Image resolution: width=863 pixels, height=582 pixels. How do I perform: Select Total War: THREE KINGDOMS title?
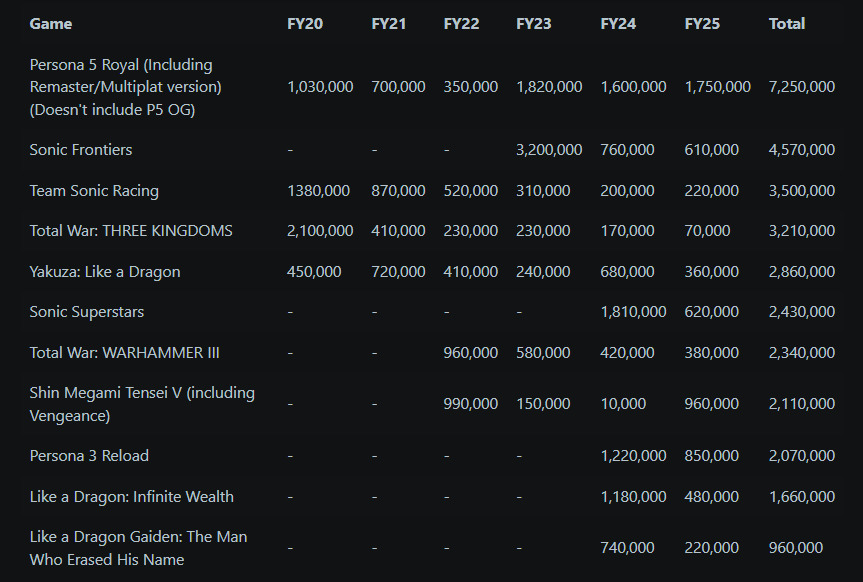[x=131, y=231]
